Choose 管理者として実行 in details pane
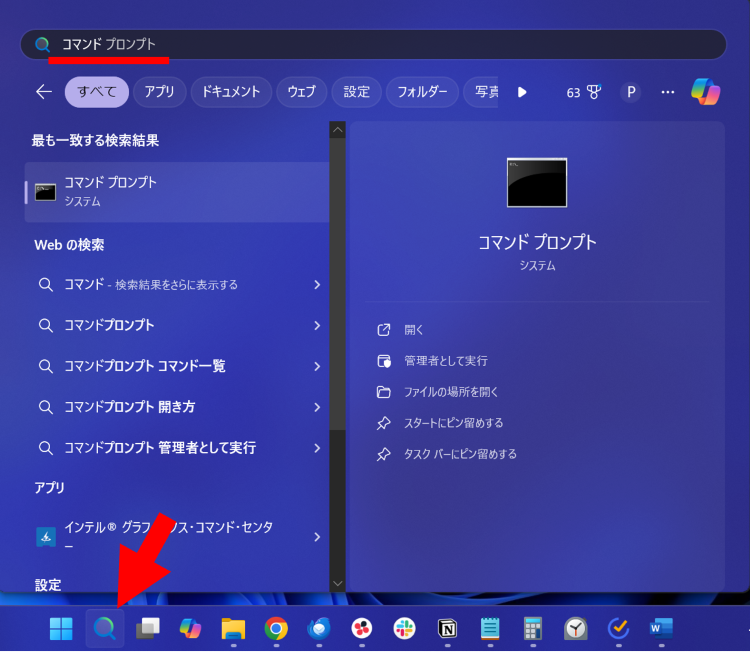The width and height of the screenshot is (750, 668). [x=432, y=361]
